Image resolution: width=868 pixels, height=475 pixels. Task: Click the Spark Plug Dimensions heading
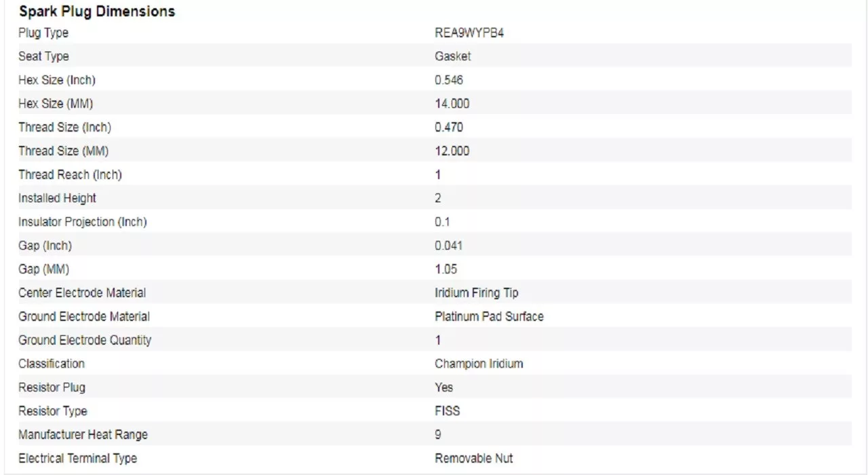(x=97, y=12)
